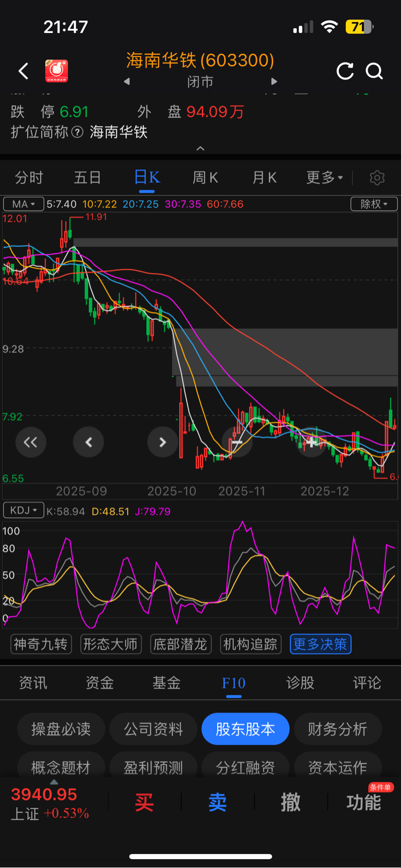Open the MA indicator dropdown
The height and width of the screenshot is (868, 401).
pos(24,204)
